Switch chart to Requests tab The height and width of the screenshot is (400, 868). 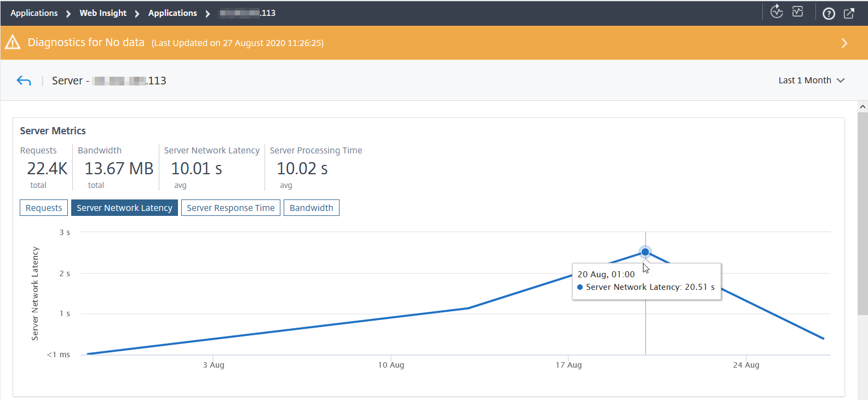(44, 208)
